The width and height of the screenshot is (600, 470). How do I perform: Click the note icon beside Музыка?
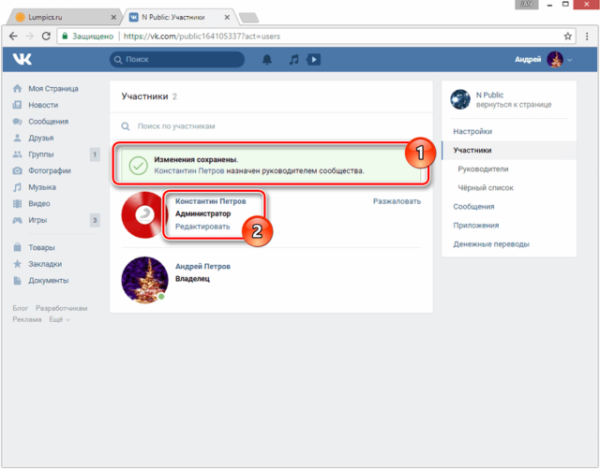[x=17, y=187]
